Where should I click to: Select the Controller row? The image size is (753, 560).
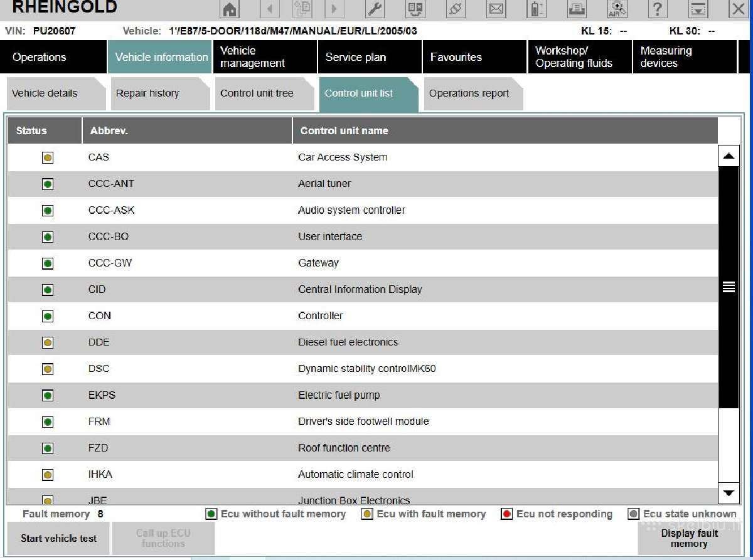coord(363,315)
